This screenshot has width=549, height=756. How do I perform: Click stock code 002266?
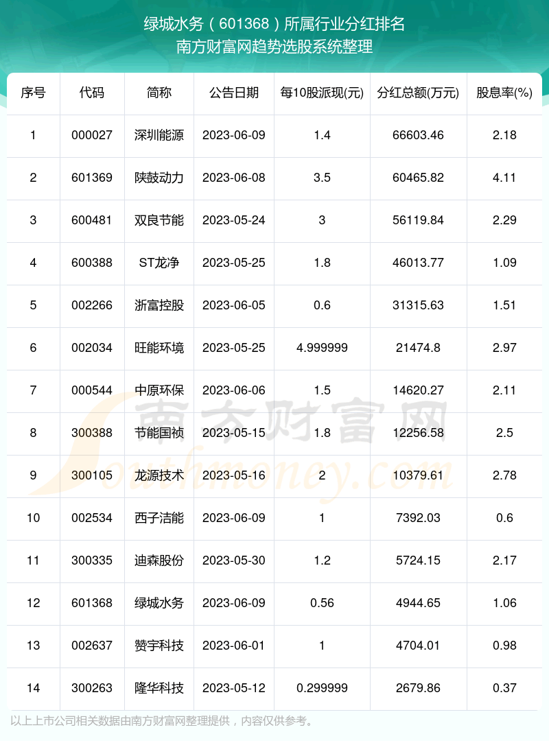(x=92, y=305)
